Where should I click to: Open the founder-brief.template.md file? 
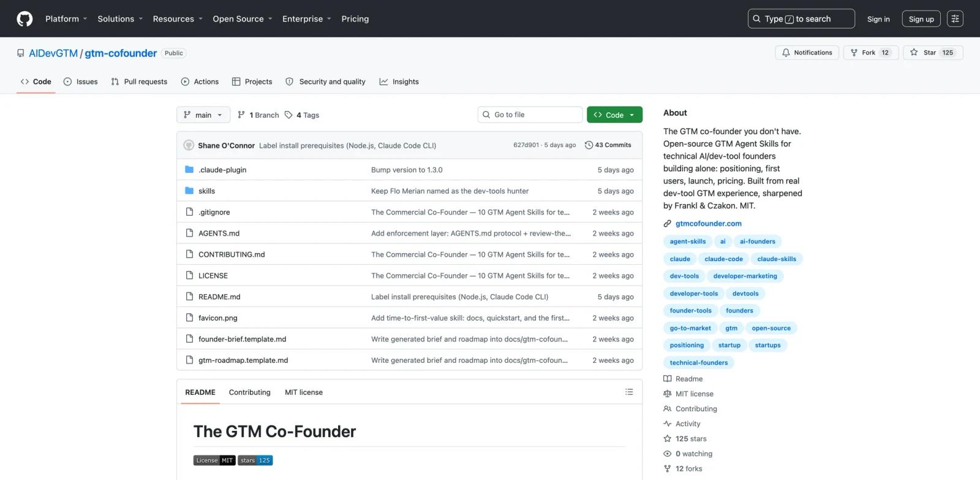[x=242, y=339]
